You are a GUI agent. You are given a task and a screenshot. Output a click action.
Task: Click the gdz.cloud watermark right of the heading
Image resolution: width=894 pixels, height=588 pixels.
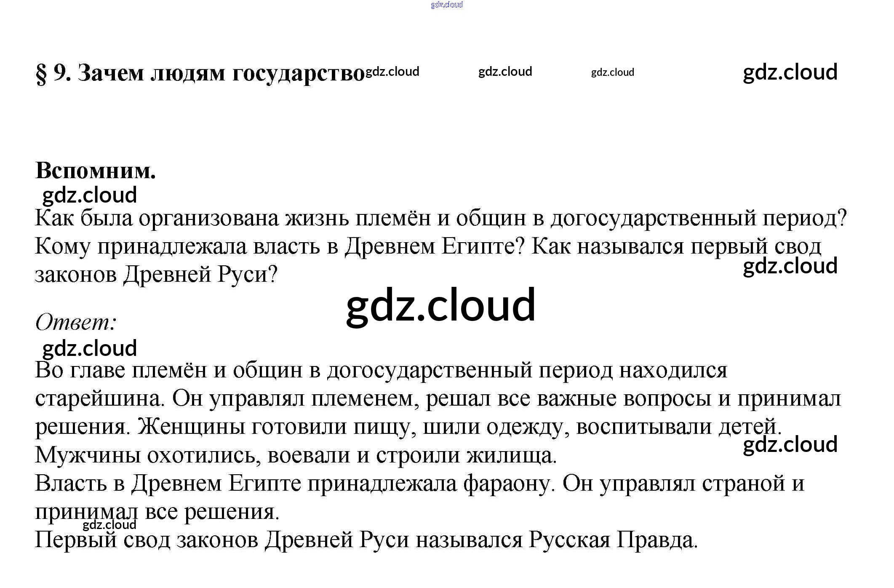pyautogui.click(x=392, y=72)
